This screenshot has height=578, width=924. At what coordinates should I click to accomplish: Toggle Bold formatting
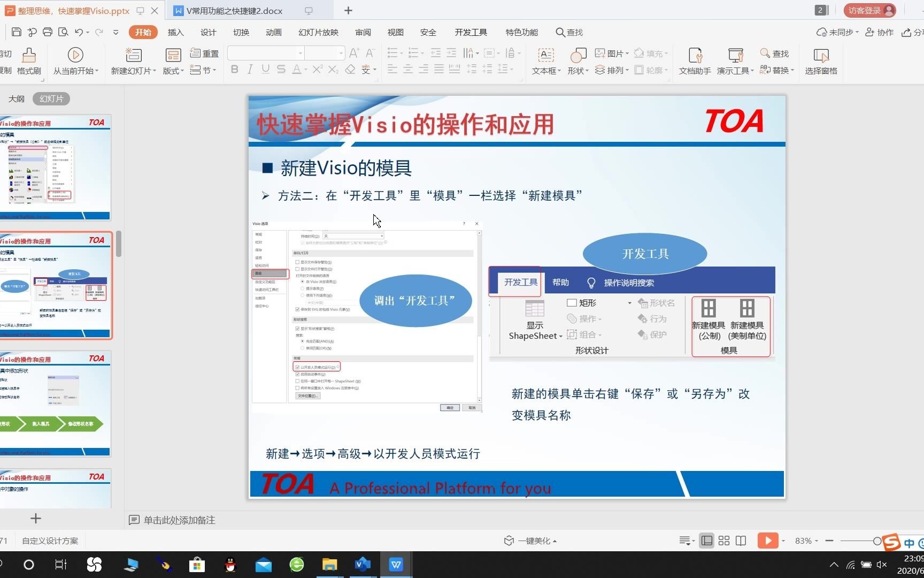click(234, 70)
